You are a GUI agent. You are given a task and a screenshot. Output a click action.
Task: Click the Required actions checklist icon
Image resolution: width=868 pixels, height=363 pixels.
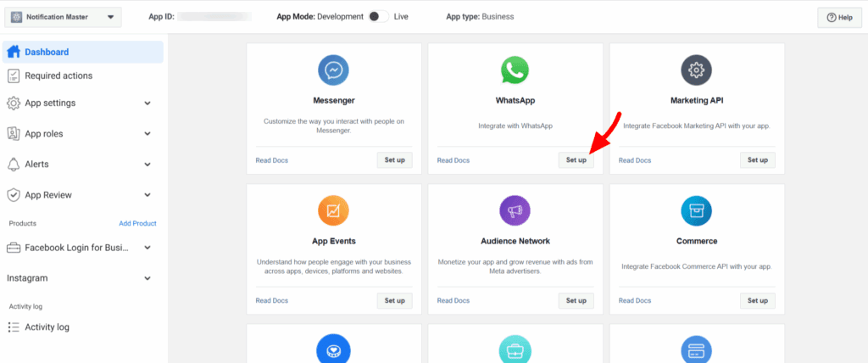(x=14, y=76)
